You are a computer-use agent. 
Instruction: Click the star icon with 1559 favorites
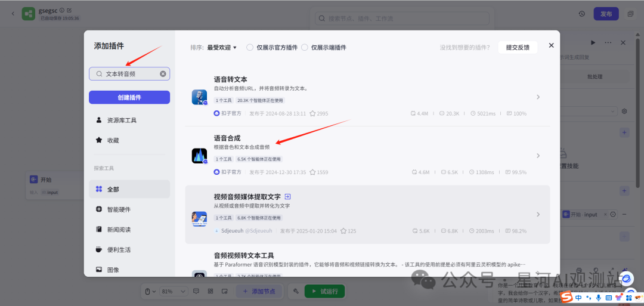(x=312, y=172)
